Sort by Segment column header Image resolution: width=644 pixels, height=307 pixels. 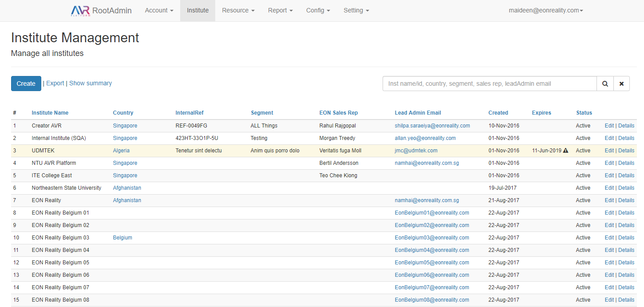click(x=262, y=113)
